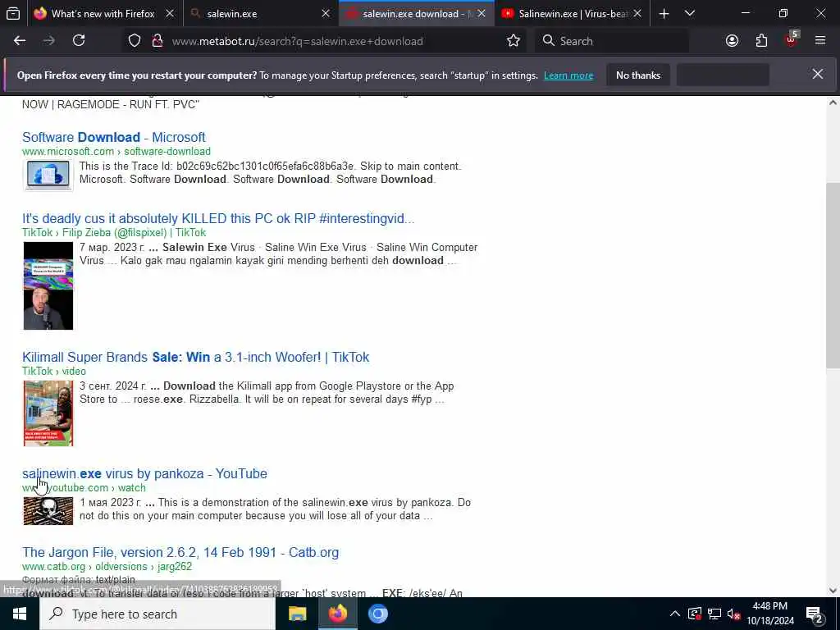
Task: Show hidden system tray icons
Action: pyautogui.click(x=675, y=614)
